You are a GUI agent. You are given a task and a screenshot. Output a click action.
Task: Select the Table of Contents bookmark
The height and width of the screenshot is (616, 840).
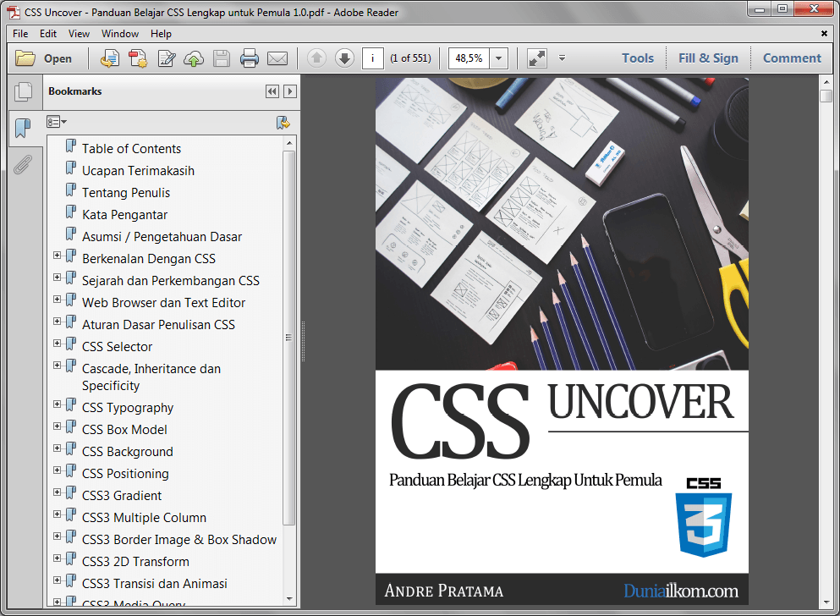[x=131, y=148]
